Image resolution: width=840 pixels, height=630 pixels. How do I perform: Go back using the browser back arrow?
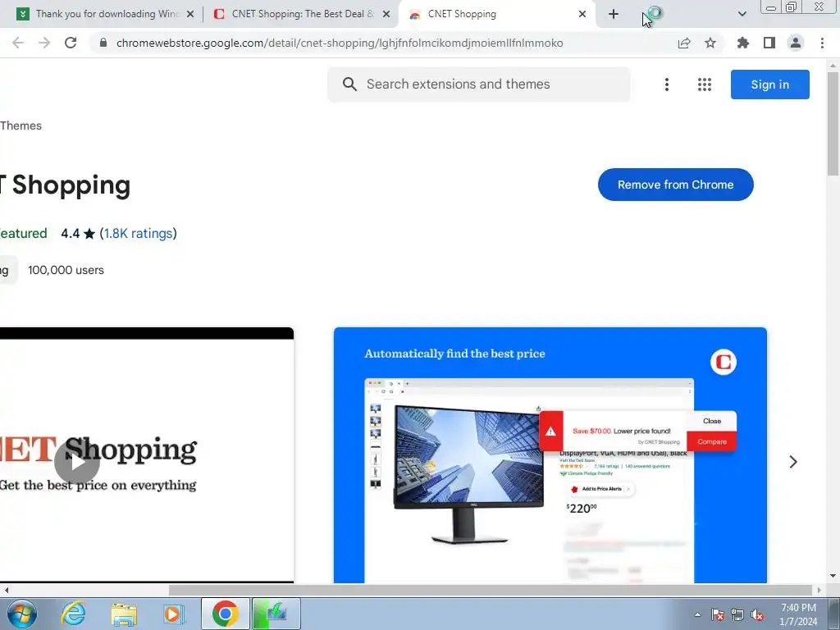pyautogui.click(x=18, y=43)
